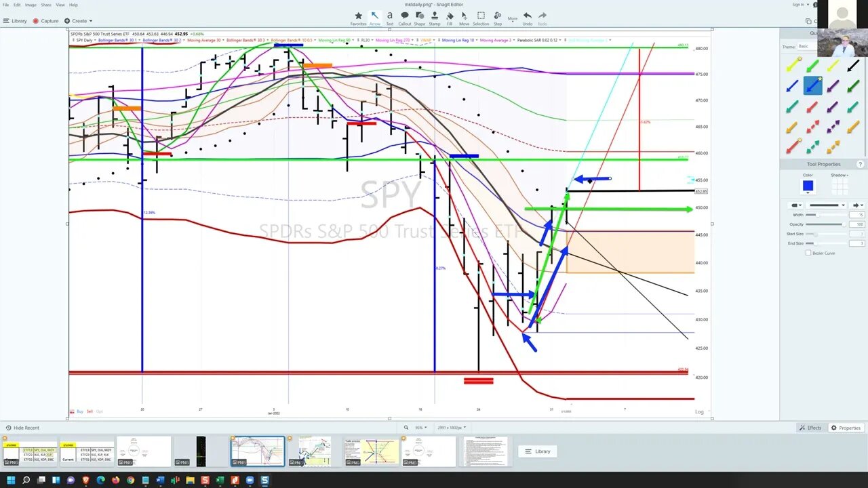Open the Library from the top toolbar

tap(15, 21)
